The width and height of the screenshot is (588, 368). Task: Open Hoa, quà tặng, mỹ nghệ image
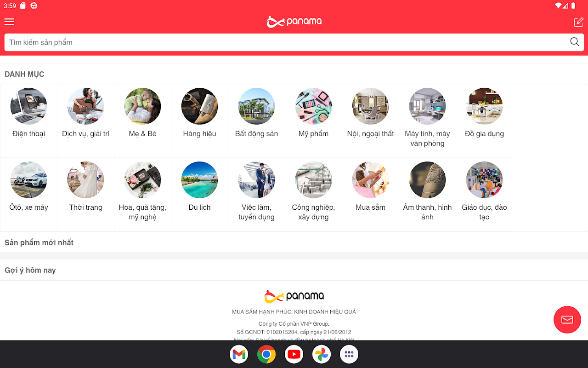pos(142,180)
